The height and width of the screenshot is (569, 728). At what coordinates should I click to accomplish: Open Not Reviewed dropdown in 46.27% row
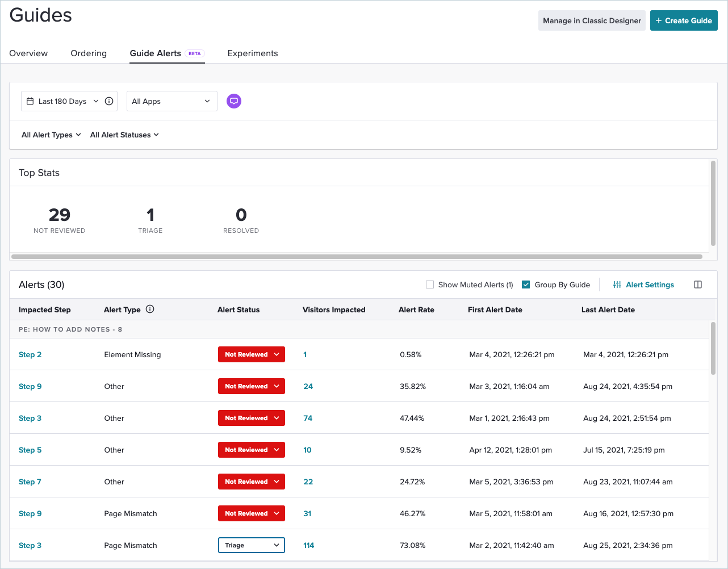point(252,513)
